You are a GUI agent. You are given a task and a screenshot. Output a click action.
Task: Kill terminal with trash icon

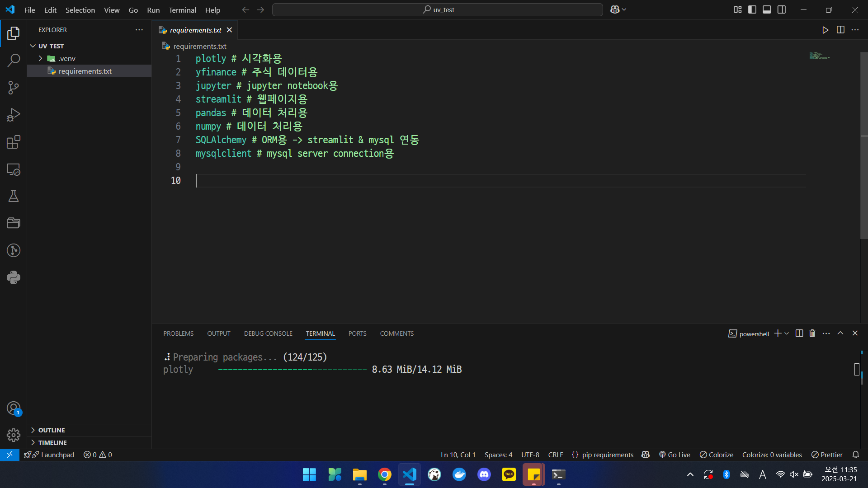coord(812,333)
